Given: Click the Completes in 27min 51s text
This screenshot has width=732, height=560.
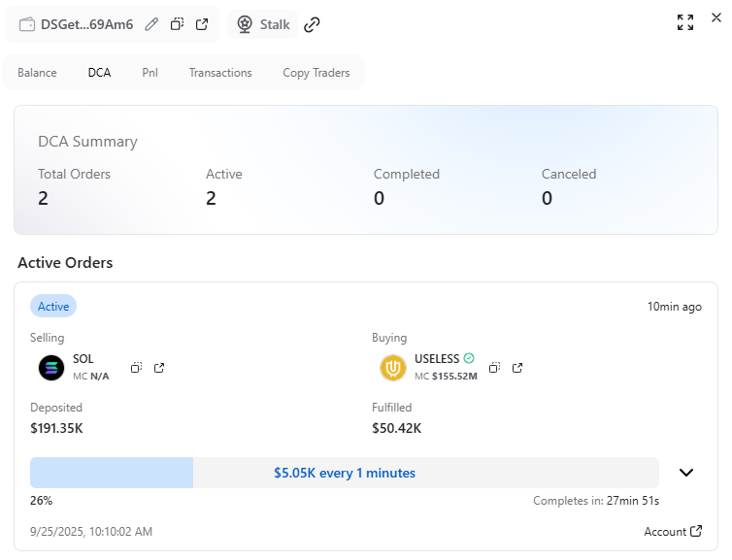Looking at the screenshot, I should (x=596, y=501).
